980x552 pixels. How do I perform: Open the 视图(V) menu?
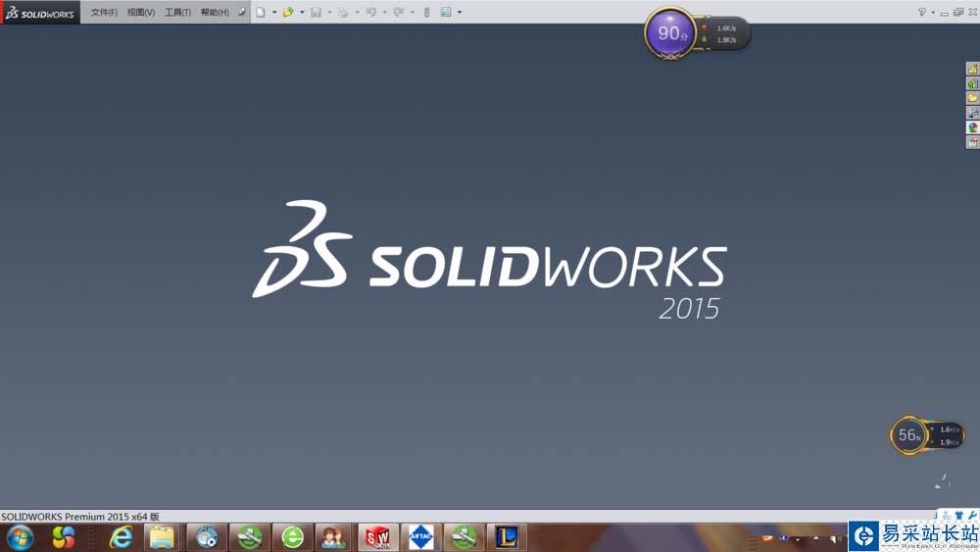coord(140,13)
